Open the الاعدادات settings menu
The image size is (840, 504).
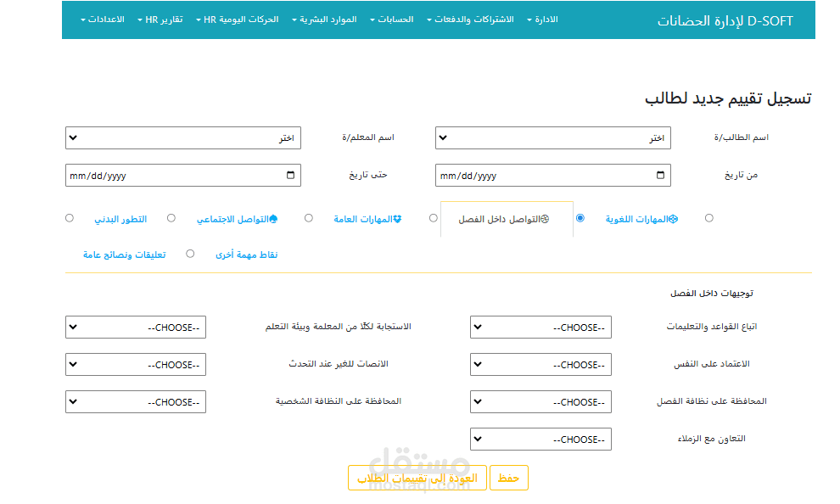[x=103, y=20]
